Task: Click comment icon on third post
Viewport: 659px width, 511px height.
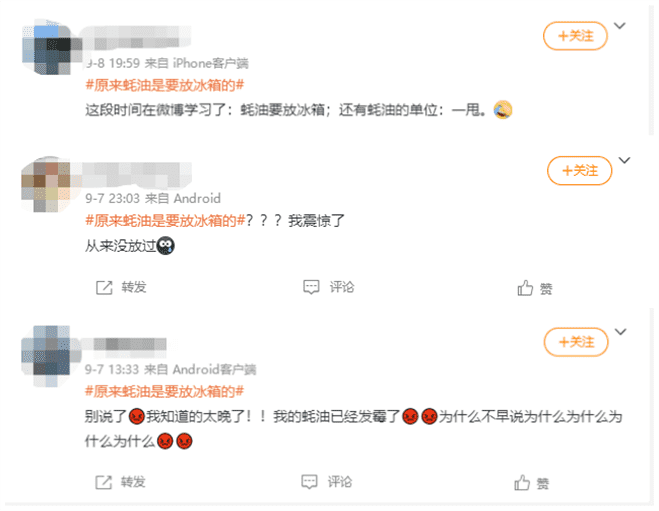Action: (309, 482)
